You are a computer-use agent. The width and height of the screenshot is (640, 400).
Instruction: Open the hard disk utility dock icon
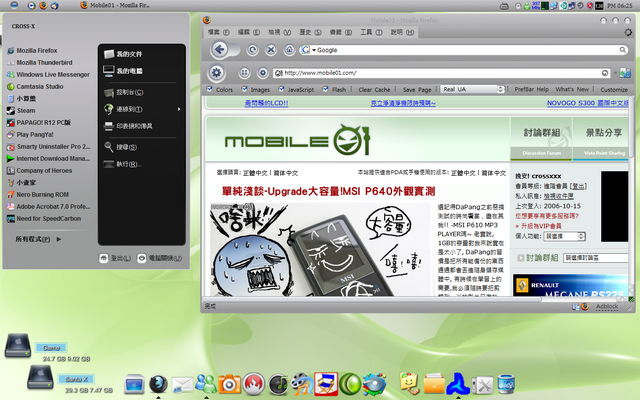374,384
